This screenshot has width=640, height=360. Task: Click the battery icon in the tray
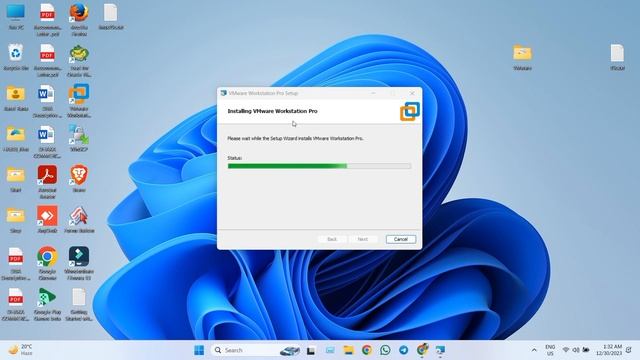click(586, 350)
